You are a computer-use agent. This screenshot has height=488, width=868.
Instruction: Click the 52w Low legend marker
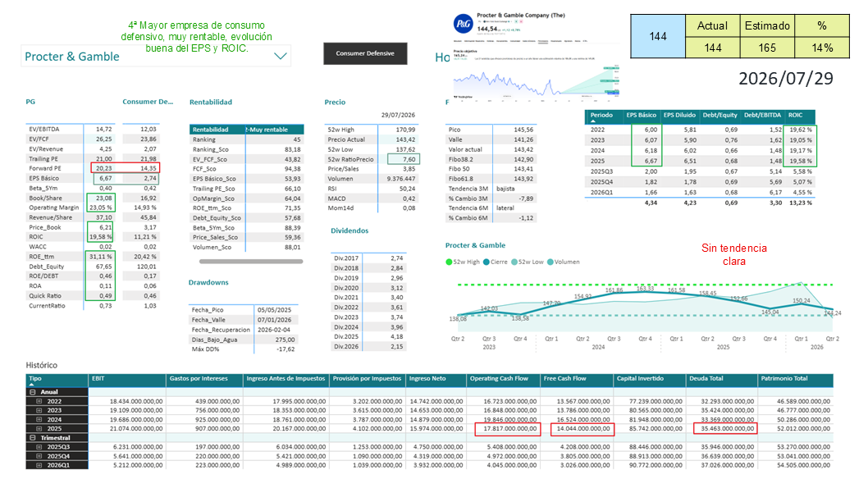pyautogui.click(x=514, y=262)
